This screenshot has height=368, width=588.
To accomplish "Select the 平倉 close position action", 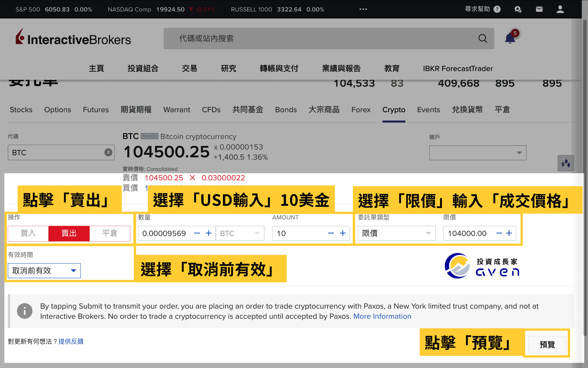I will point(110,233).
